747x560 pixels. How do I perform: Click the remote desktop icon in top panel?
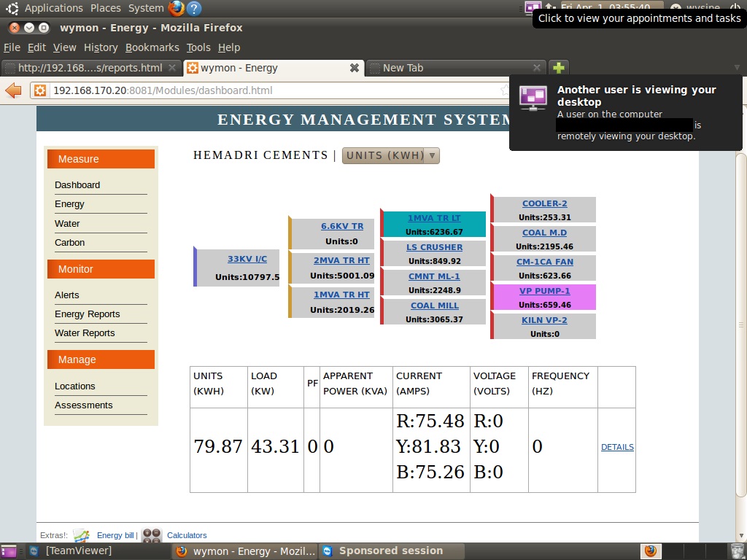(x=533, y=7)
